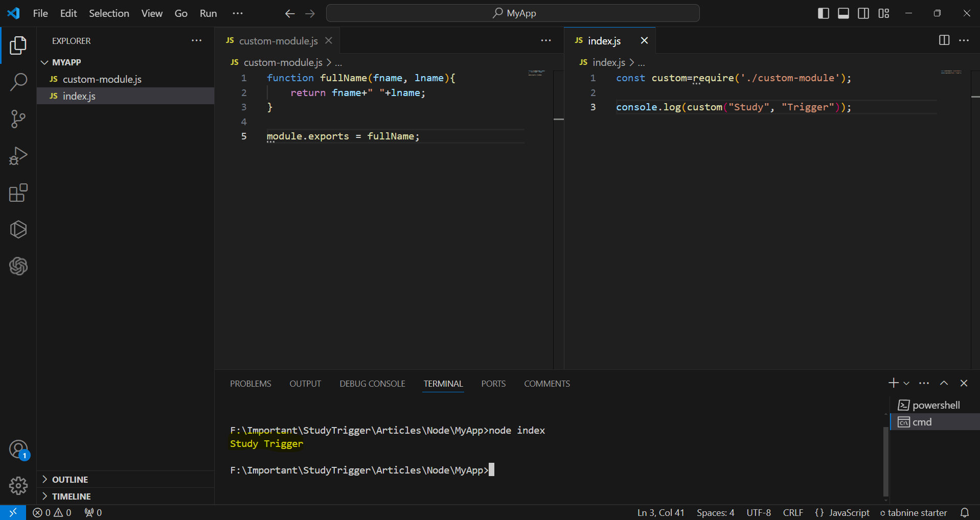The image size is (980, 520).
Task: Close the custom-module.js tab
Action: pos(329,40)
